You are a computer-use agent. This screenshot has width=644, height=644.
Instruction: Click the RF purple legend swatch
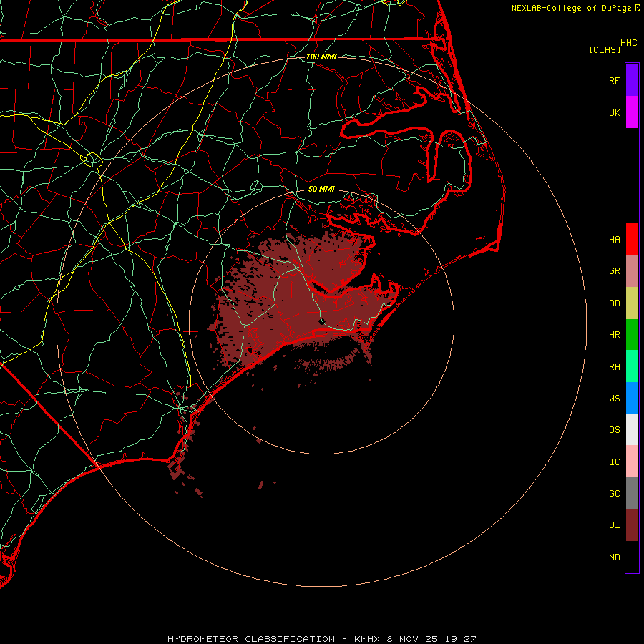click(632, 80)
